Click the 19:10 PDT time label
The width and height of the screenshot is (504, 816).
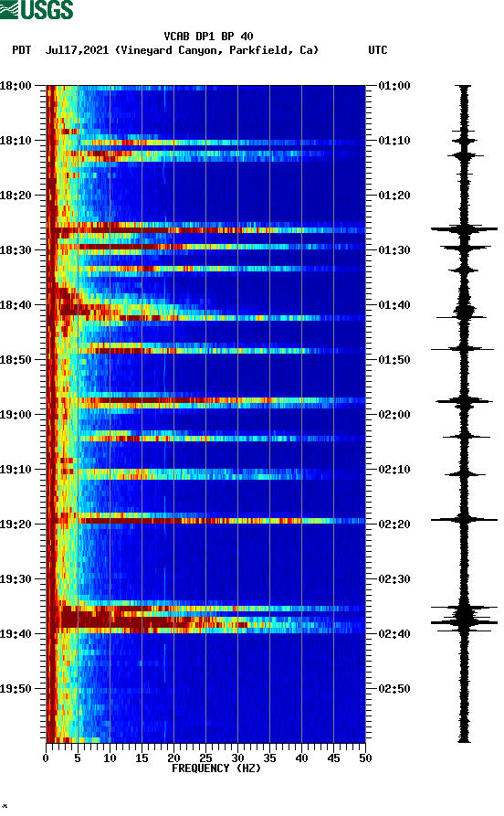(x=16, y=470)
